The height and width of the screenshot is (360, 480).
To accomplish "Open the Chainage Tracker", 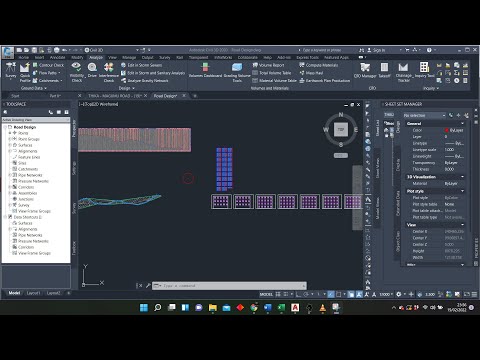I will pyautogui.click(x=403, y=72).
